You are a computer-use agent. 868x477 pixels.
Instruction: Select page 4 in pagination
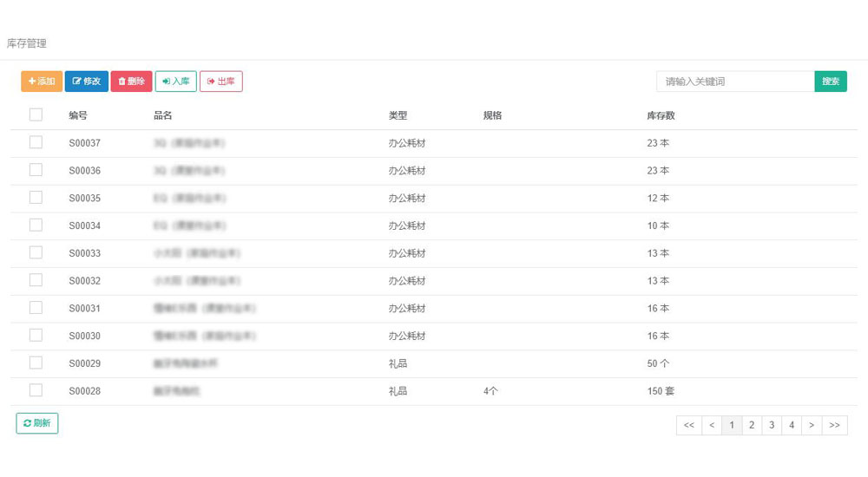coord(792,425)
